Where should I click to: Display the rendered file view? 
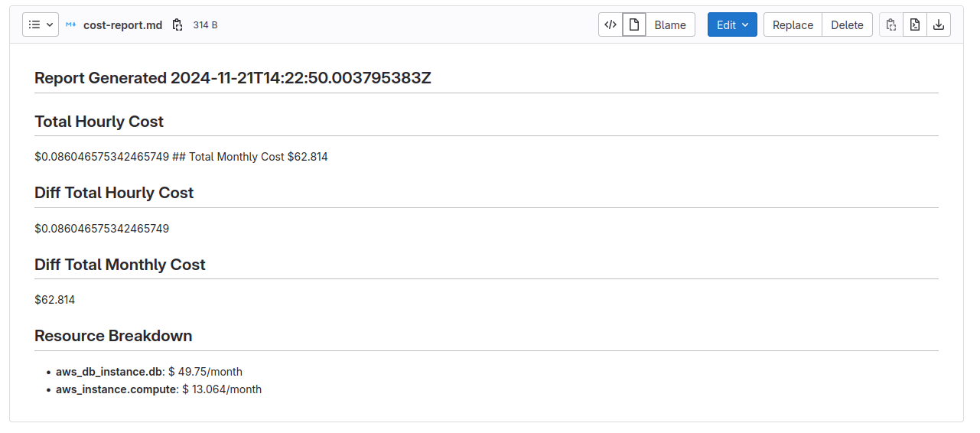(633, 24)
